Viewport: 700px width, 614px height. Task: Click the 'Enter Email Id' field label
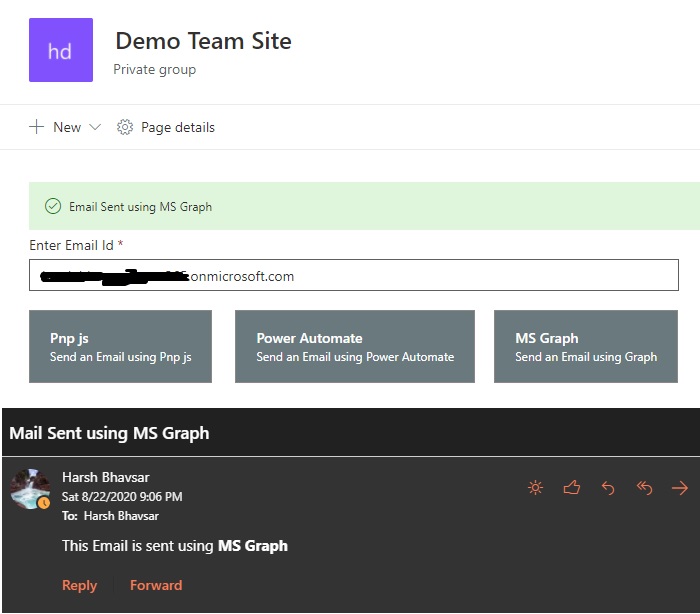click(x=71, y=245)
